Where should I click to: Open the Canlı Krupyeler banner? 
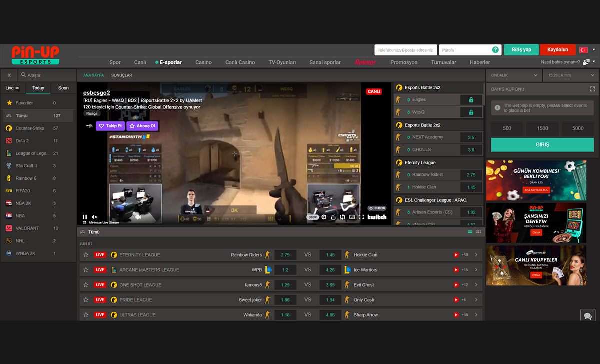coord(536,265)
